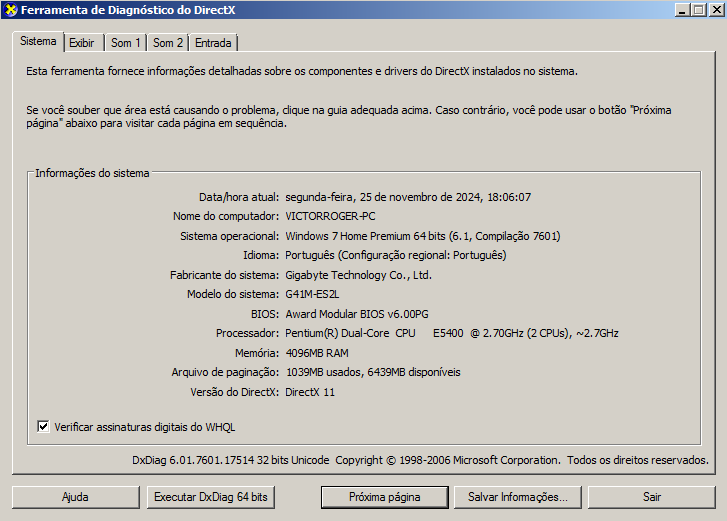
Task: Click the Ajuda button
Action: coord(76,497)
